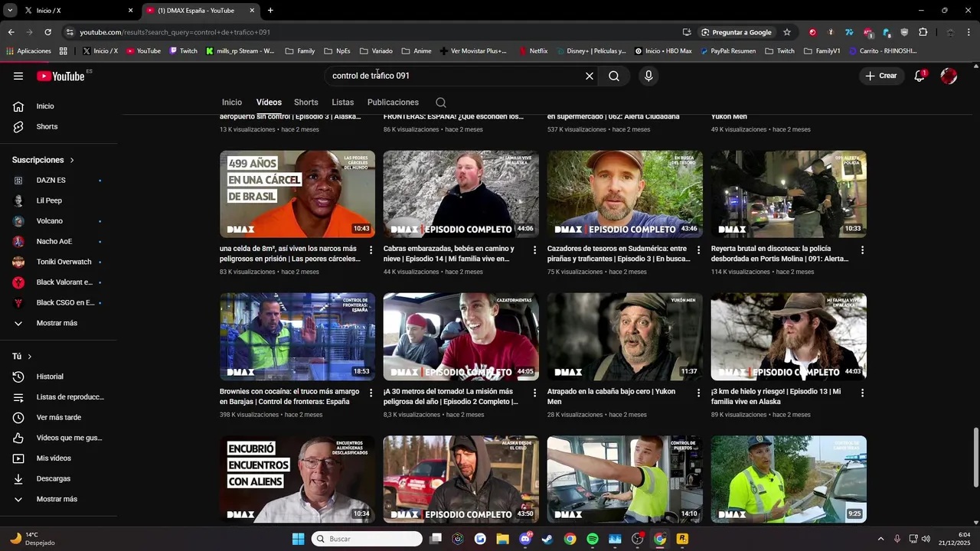The width and height of the screenshot is (980, 551).
Task: Bookmark this page with the star icon
Action: point(786,32)
